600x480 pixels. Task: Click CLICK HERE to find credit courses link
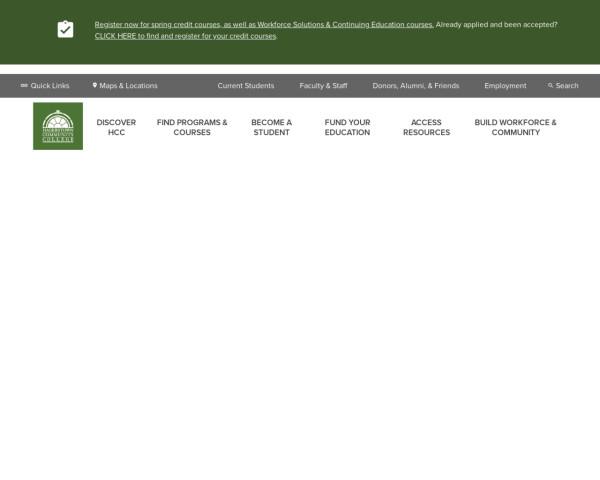186,36
